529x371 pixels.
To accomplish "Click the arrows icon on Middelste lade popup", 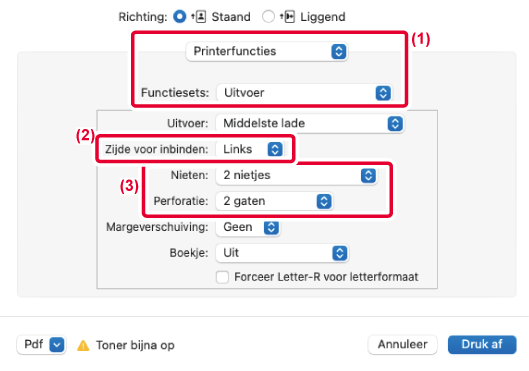I will 395,123.
